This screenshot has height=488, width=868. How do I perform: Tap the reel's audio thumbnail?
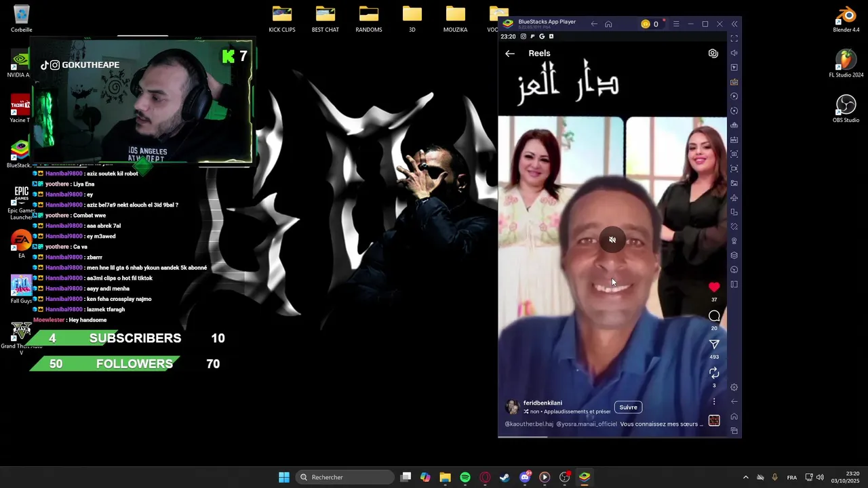(x=714, y=421)
